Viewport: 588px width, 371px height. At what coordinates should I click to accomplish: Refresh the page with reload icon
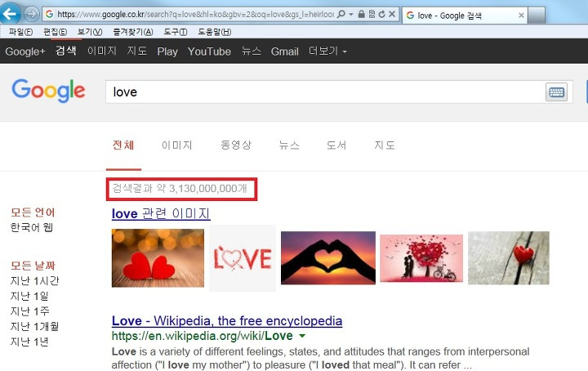[x=381, y=14]
